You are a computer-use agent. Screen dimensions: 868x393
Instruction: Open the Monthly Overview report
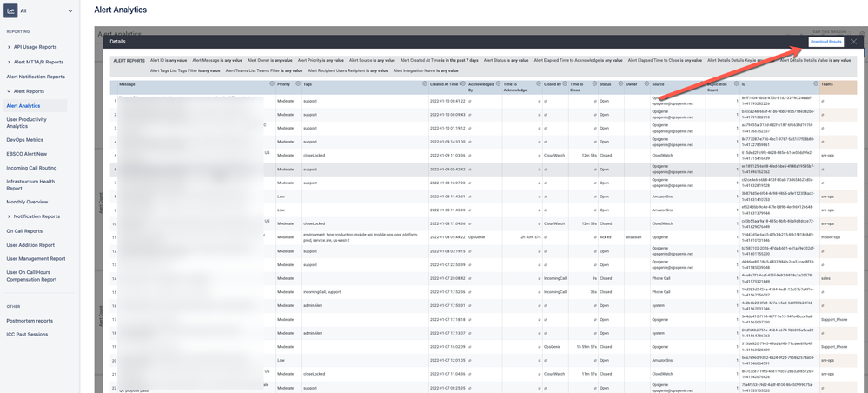(27, 202)
